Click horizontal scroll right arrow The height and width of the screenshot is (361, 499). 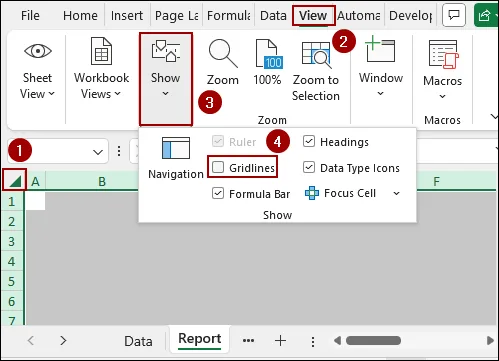(x=490, y=341)
